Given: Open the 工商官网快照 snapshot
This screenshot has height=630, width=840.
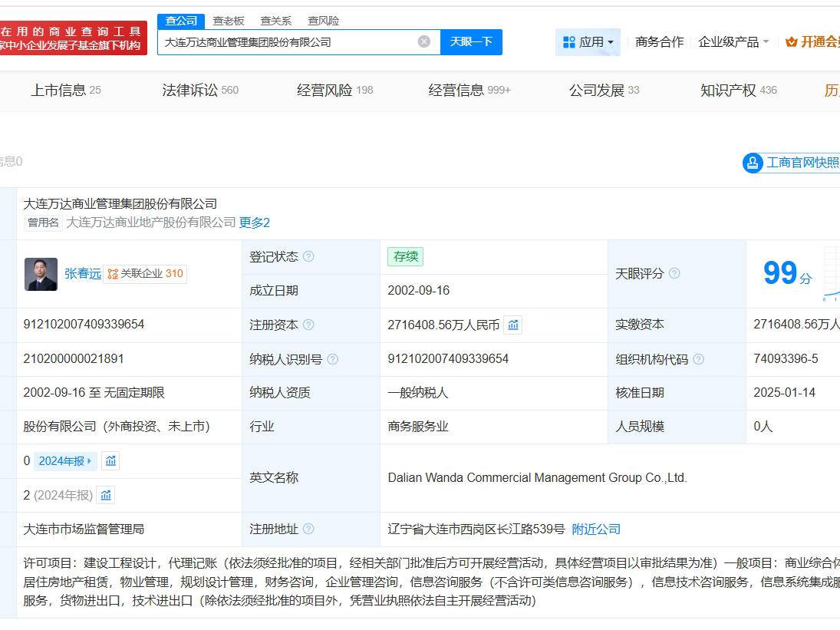Looking at the screenshot, I should [792, 163].
